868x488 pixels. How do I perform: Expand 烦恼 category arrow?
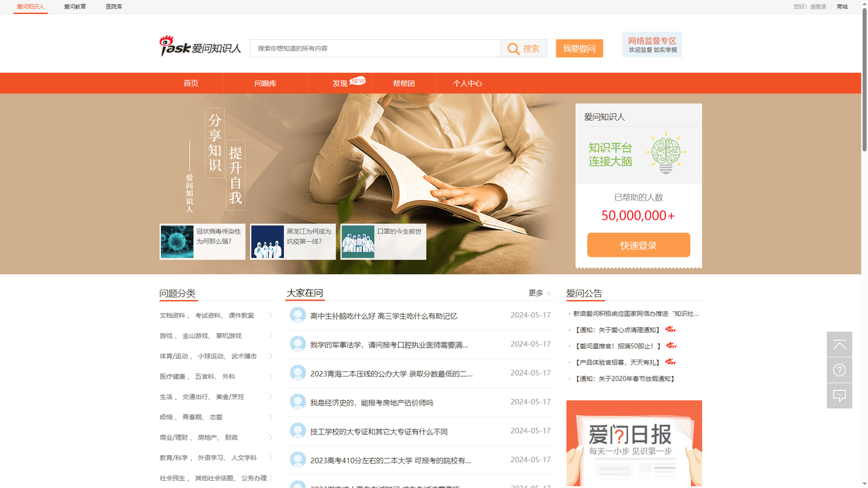pos(271,418)
